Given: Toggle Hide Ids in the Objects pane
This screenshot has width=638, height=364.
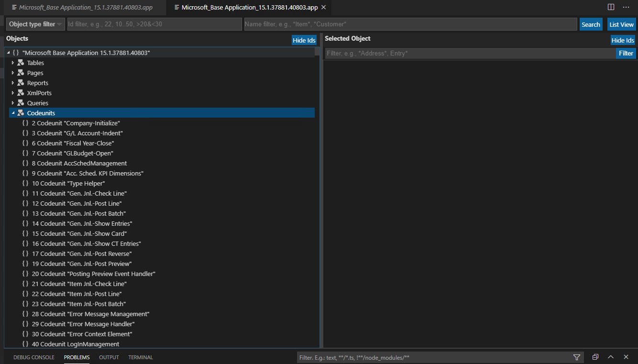Looking at the screenshot, I should [x=304, y=40].
